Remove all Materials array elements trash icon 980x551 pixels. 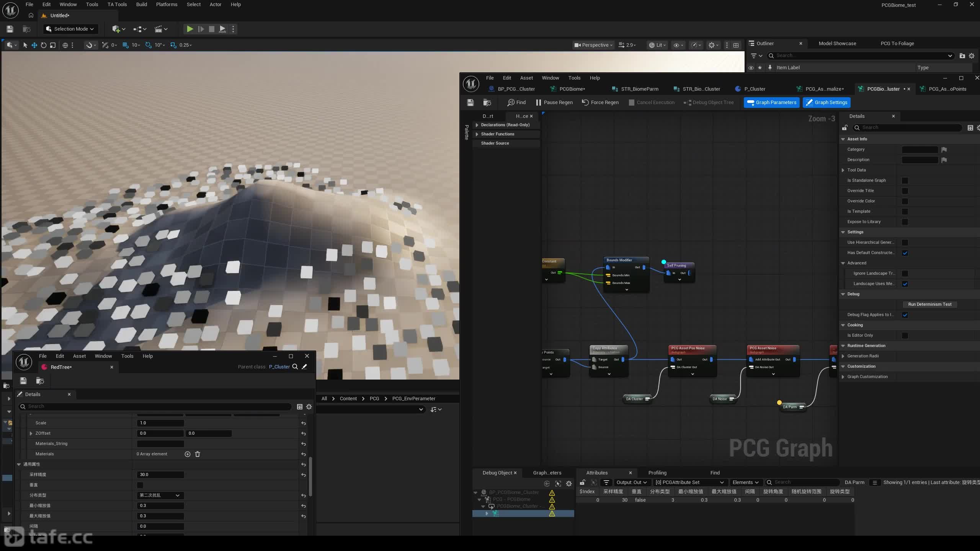[198, 454]
